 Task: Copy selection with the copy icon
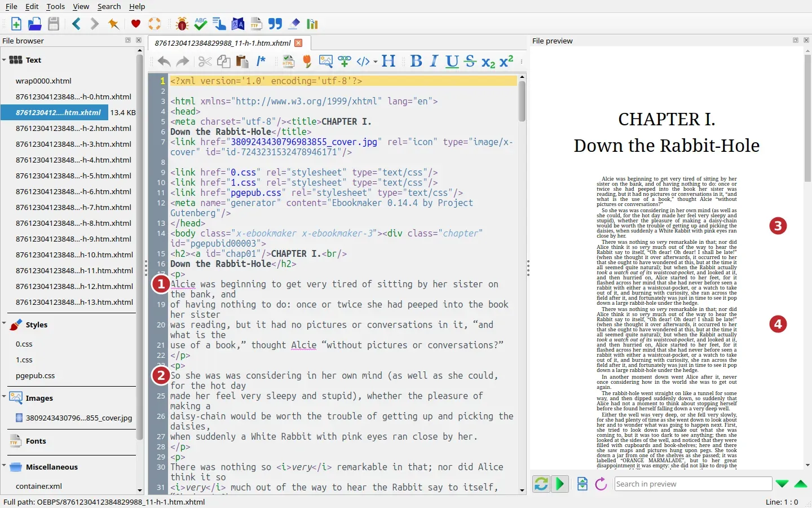224,62
